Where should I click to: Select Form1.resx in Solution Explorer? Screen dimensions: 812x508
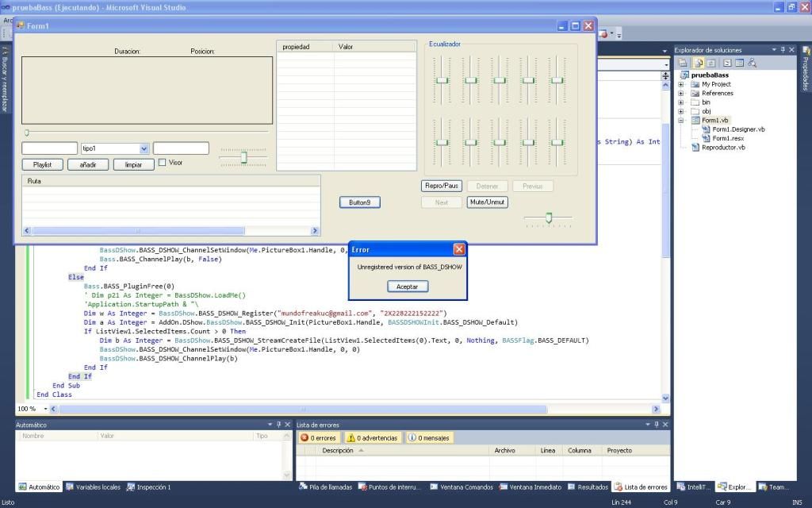[x=728, y=138]
